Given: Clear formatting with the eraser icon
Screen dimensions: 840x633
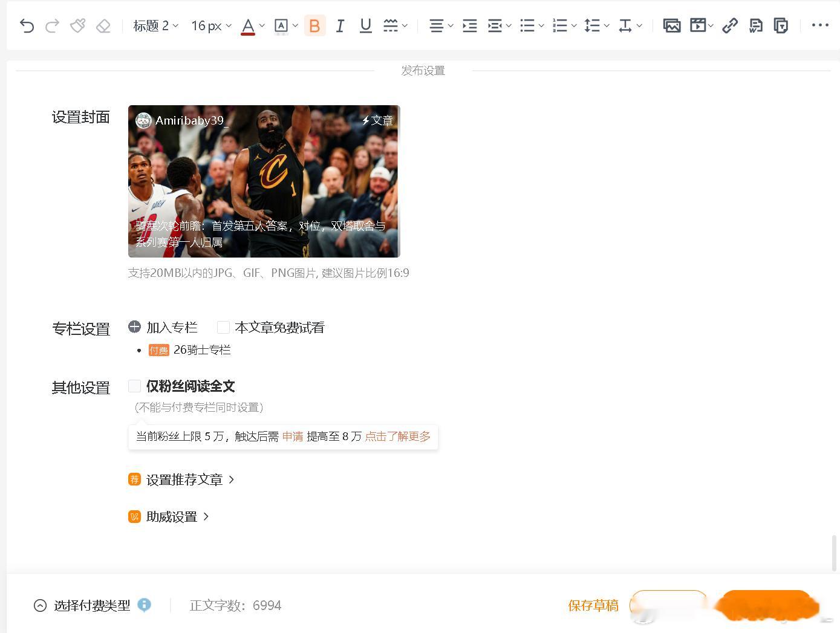Looking at the screenshot, I should coord(103,25).
